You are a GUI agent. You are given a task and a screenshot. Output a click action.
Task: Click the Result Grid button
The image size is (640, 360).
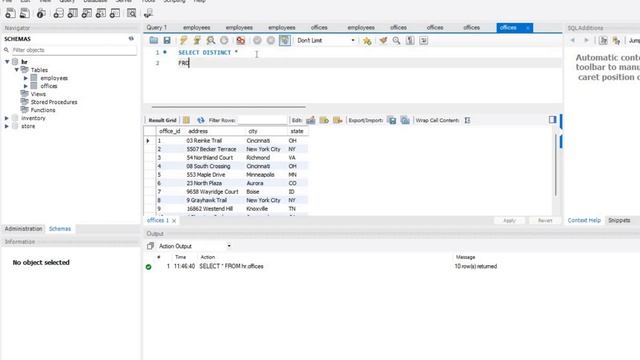point(162,120)
